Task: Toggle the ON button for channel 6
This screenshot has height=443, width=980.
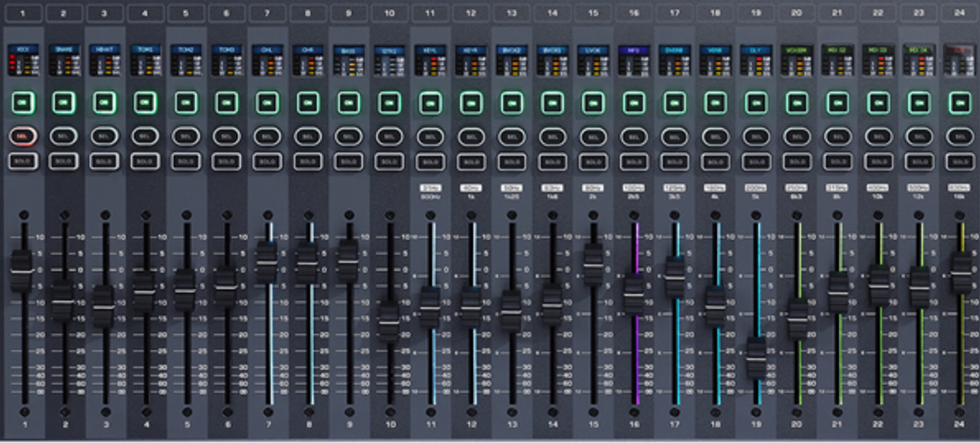Action: point(227,103)
